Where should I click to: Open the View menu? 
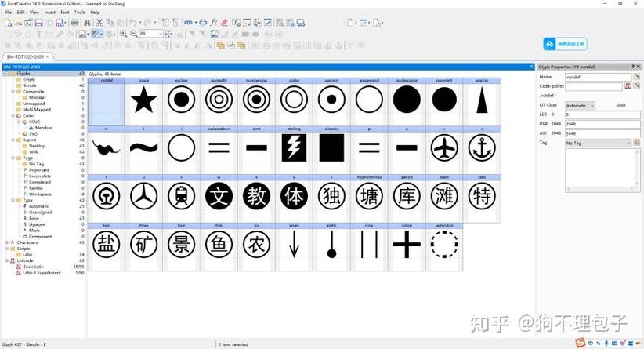[x=34, y=13]
